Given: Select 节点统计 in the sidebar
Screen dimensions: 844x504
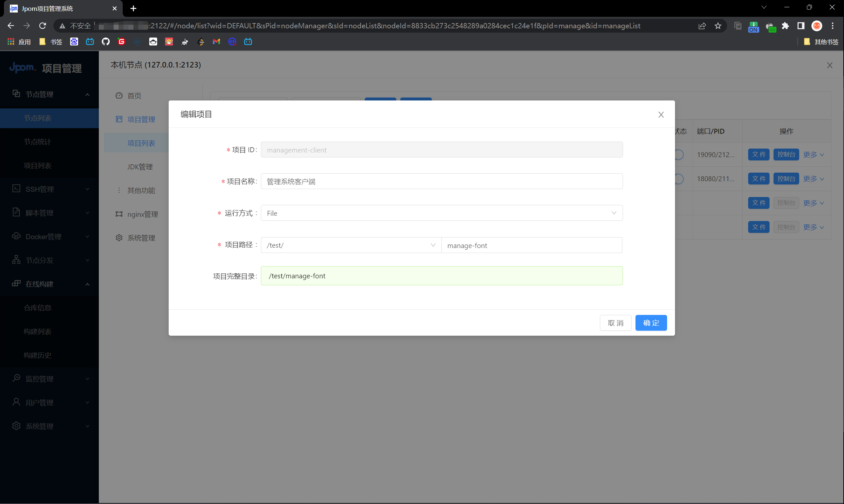Looking at the screenshot, I should (37, 142).
